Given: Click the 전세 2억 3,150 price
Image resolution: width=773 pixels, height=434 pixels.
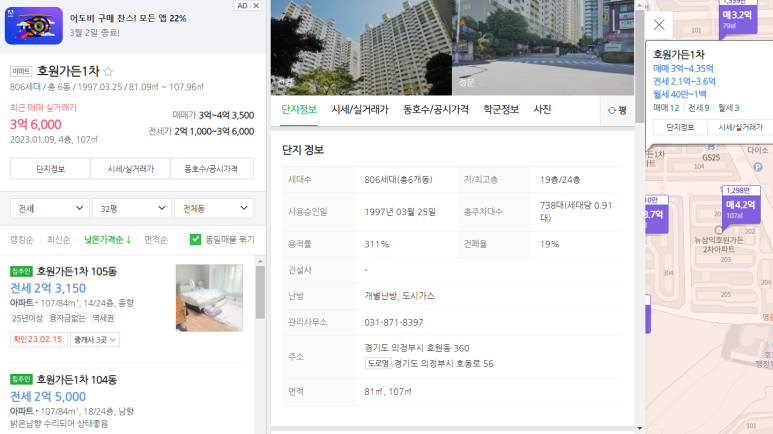Looking at the screenshot, I should pos(48,288).
